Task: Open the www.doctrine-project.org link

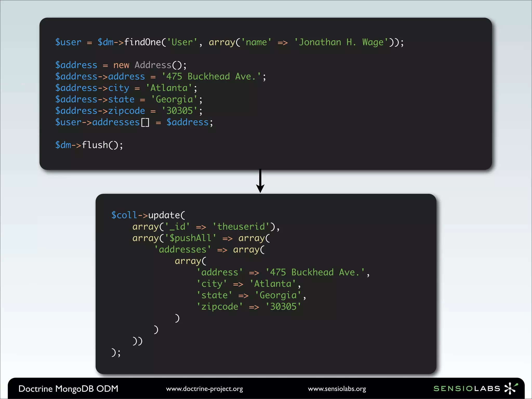Action: 204,389
